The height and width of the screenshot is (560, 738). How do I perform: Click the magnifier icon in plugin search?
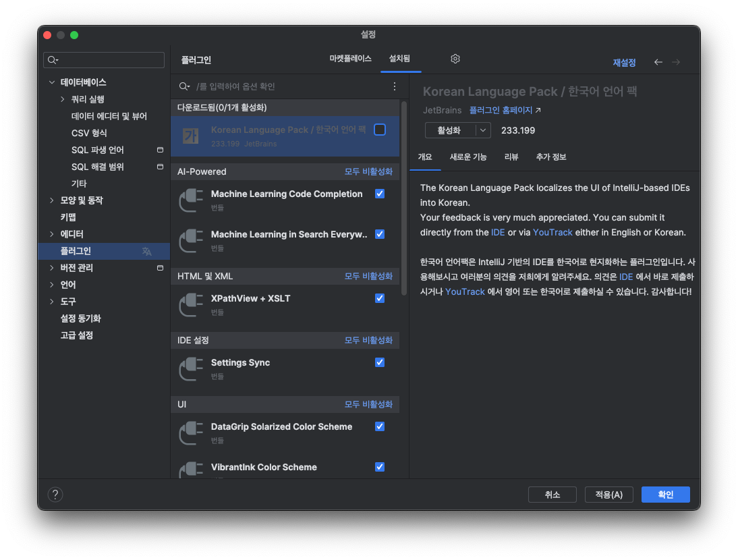pyautogui.click(x=184, y=86)
